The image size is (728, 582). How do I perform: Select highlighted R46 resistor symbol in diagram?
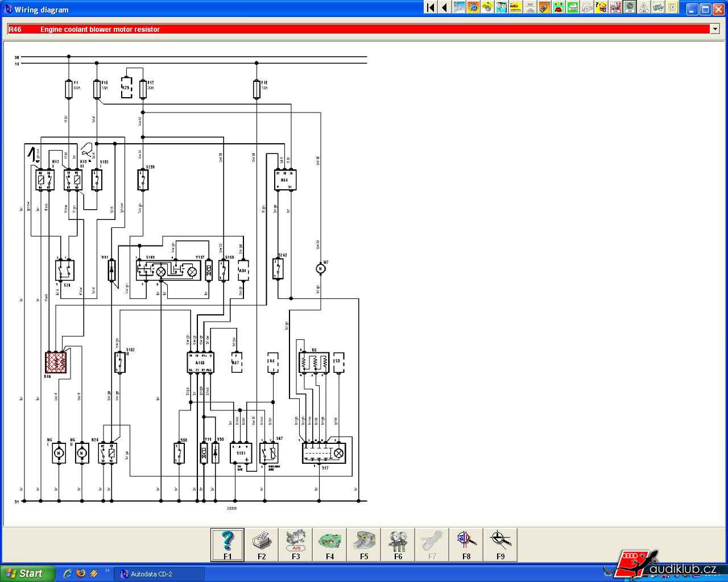click(x=56, y=362)
